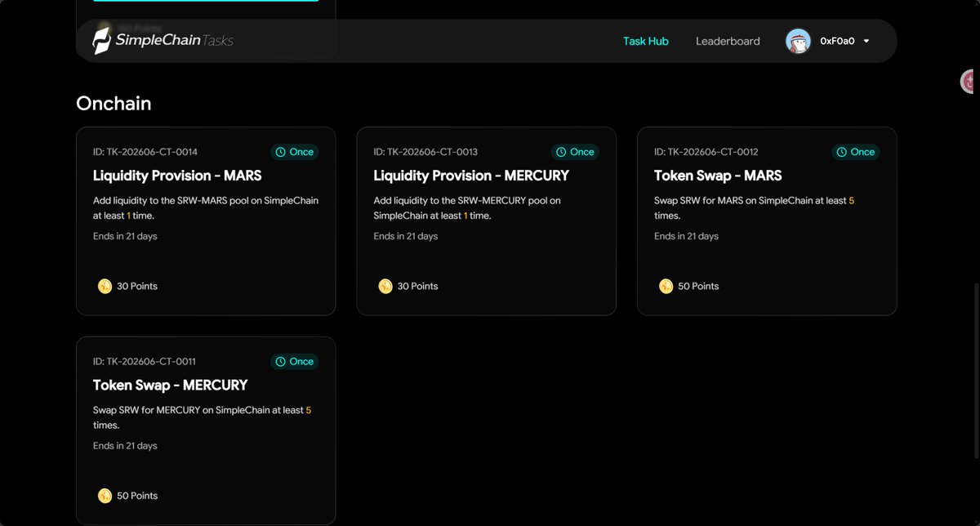The image size is (980, 526).
Task: Click the coin icon on Liquidity Provision - MARS
Action: coord(105,286)
